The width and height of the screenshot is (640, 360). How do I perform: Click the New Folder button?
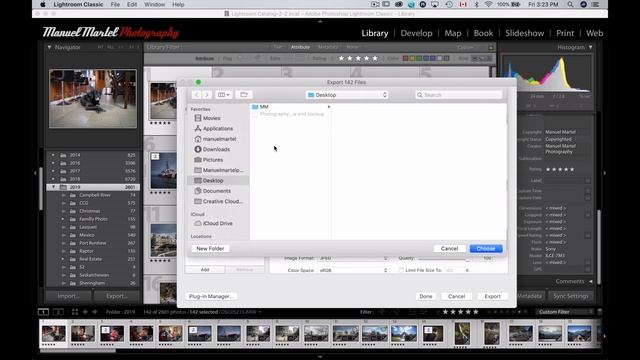210,249
